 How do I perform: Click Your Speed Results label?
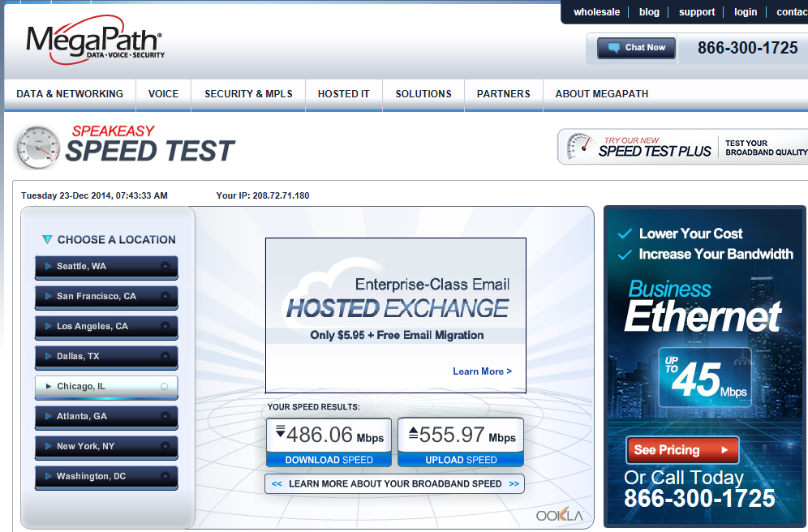point(313,407)
